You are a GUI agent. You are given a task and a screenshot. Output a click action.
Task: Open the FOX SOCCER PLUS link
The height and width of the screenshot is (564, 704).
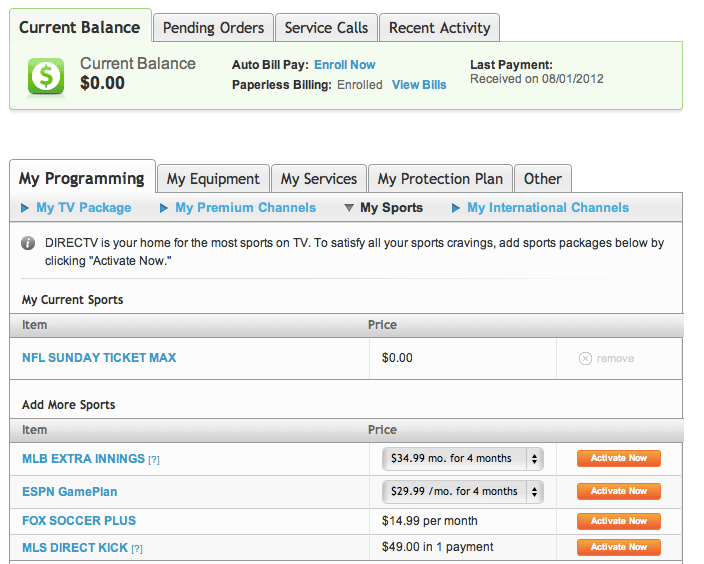pos(79,520)
